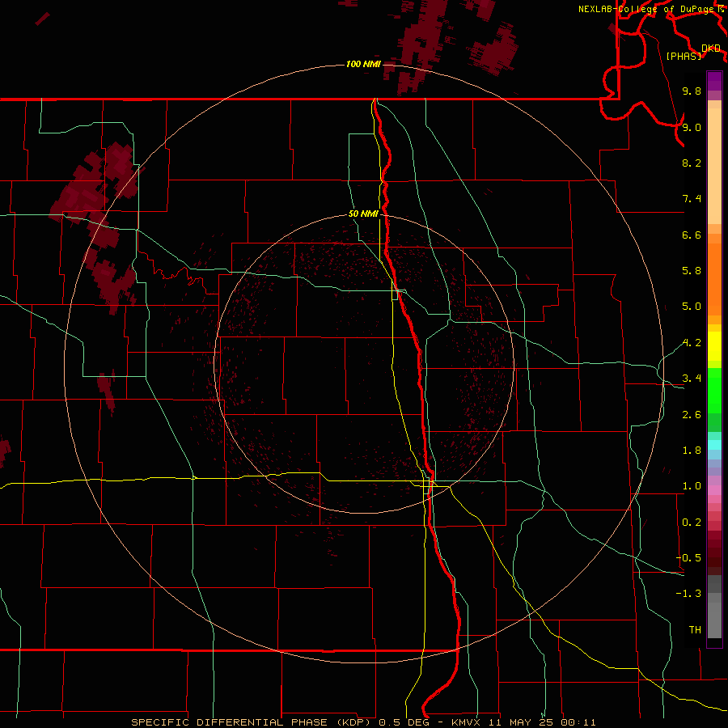Image resolution: width=728 pixels, height=728 pixels.
Task: Click the 00:11 timestamp in the caption
Action: (578, 722)
